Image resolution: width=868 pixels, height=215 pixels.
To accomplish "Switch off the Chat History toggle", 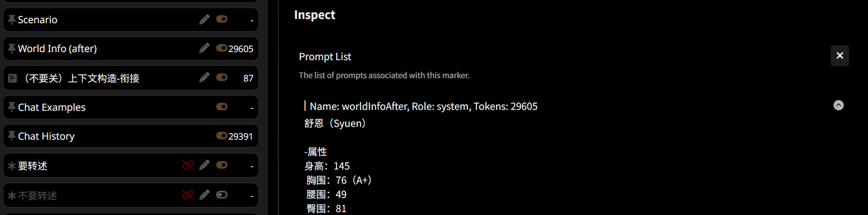I will (221, 136).
